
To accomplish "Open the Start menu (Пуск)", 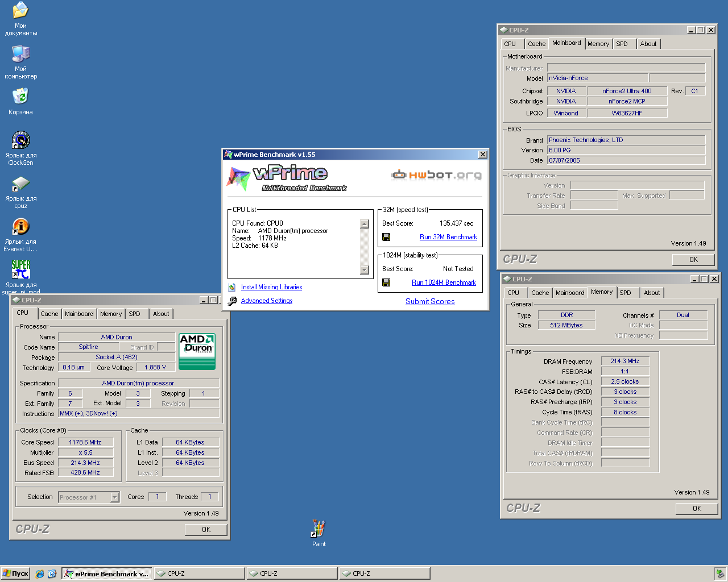I will [15, 574].
